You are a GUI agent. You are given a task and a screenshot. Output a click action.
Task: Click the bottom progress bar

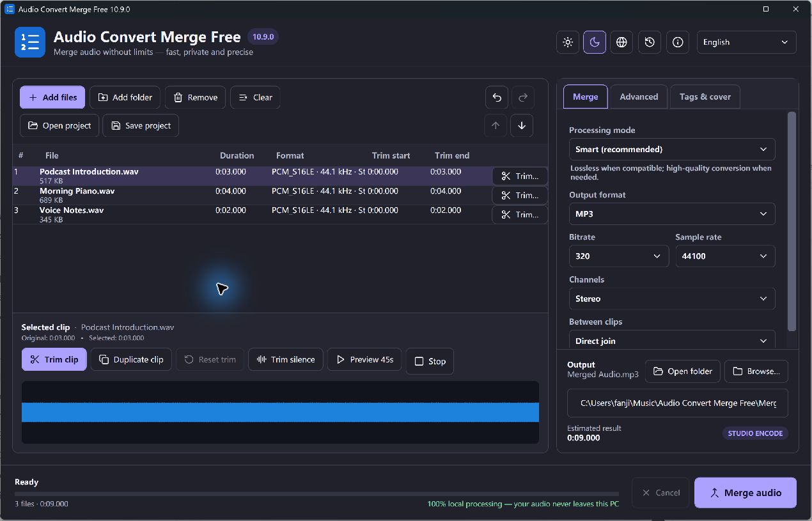click(x=316, y=494)
